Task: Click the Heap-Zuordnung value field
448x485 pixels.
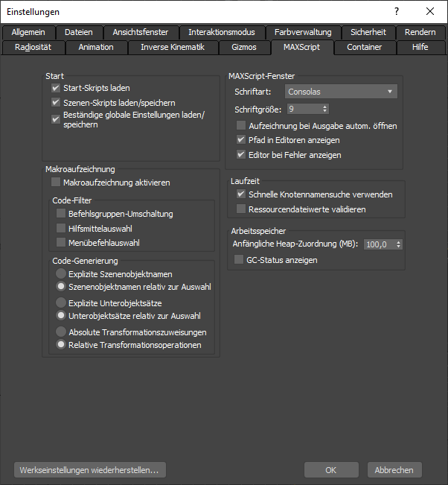Action: 379,244
